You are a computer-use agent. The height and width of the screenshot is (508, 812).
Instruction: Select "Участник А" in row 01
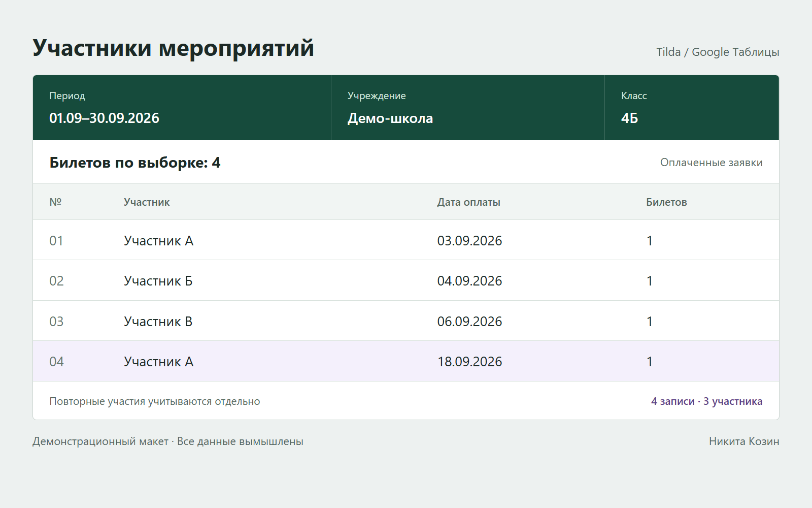158,241
